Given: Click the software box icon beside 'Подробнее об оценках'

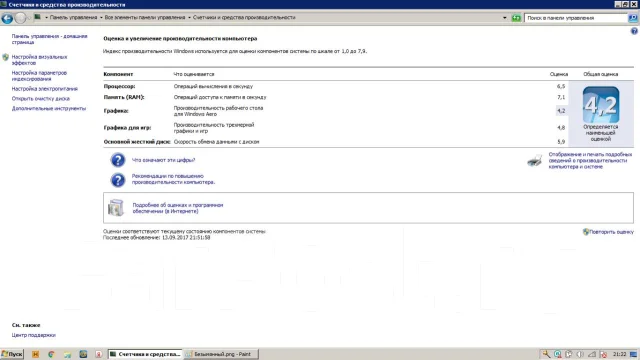Looking at the screenshot, I should 116,207.
